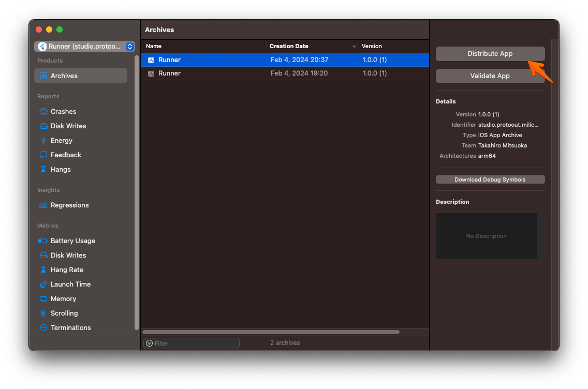The width and height of the screenshot is (588, 389).
Task: Open the Runner product selector dropdown
Action: pos(85,47)
